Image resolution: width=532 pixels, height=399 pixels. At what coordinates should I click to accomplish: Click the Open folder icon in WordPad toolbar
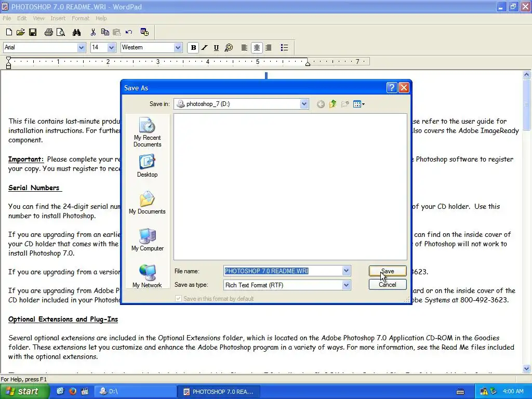tap(21, 32)
